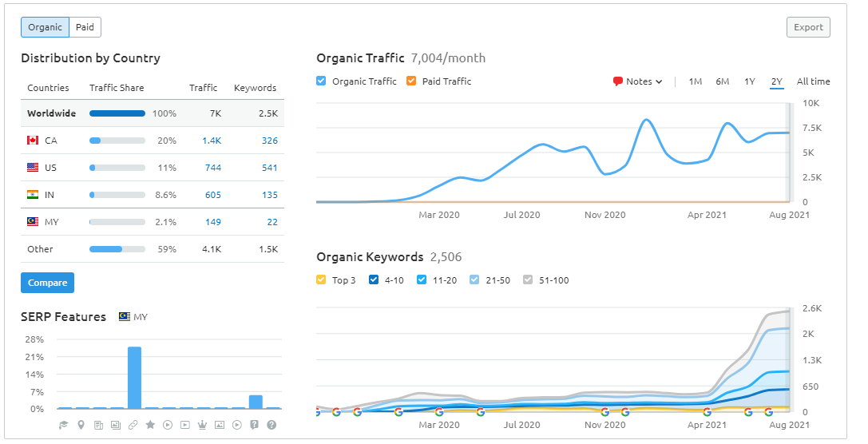This screenshot has height=444, width=868.
Task: Click the Malaysia flag beside SERP Features
Action: pos(125,317)
